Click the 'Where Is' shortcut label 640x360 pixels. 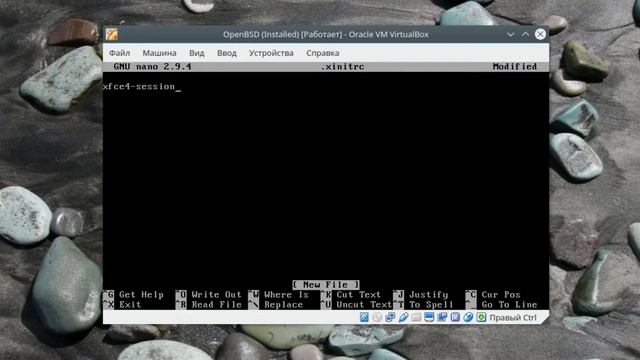click(286, 295)
